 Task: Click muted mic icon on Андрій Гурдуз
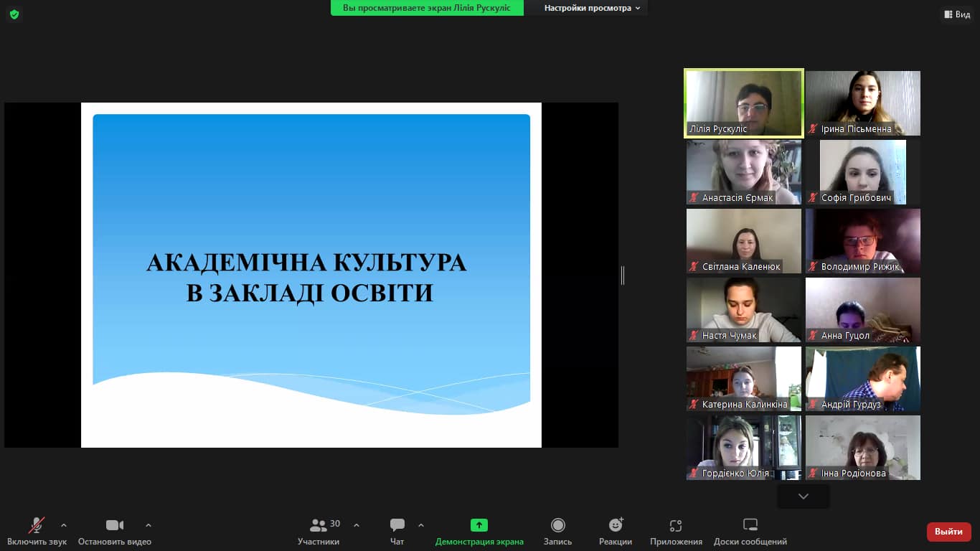pos(813,405)
